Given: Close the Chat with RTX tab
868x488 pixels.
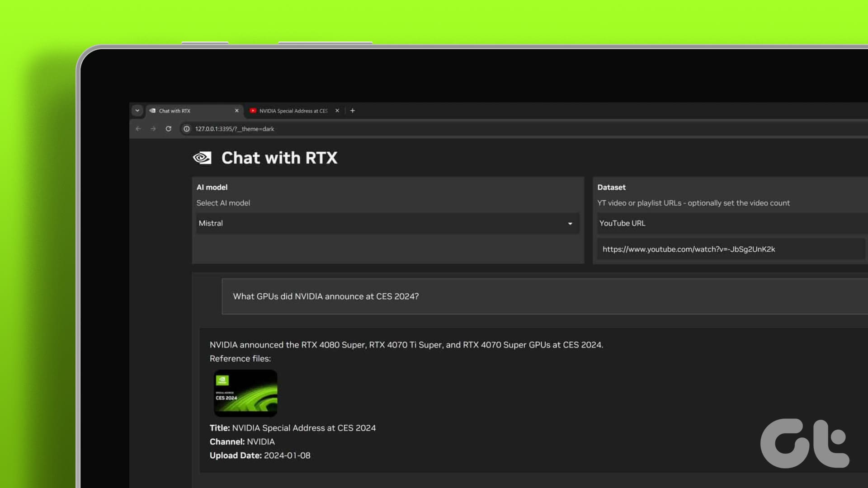Looking at the screenshot, I should [x=236, y=111].
